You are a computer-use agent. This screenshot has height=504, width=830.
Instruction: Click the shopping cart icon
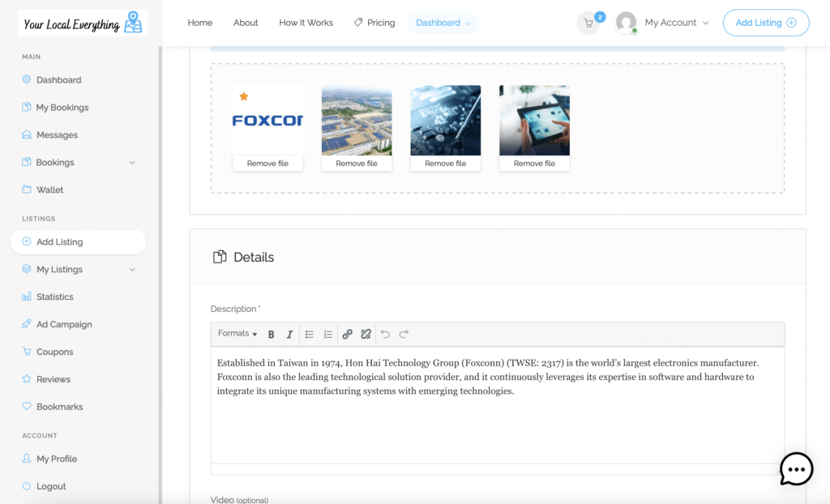[588, 23]
